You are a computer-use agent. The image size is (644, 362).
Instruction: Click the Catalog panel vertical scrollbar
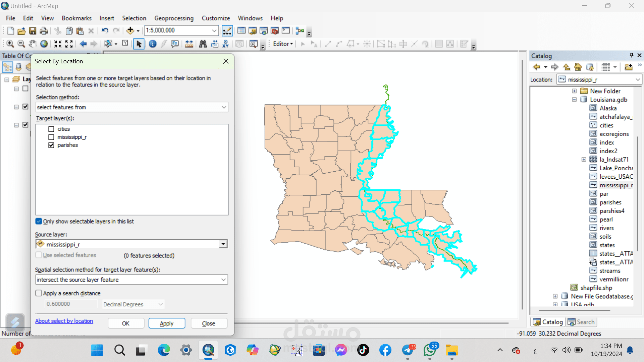(x=637, y=194)
